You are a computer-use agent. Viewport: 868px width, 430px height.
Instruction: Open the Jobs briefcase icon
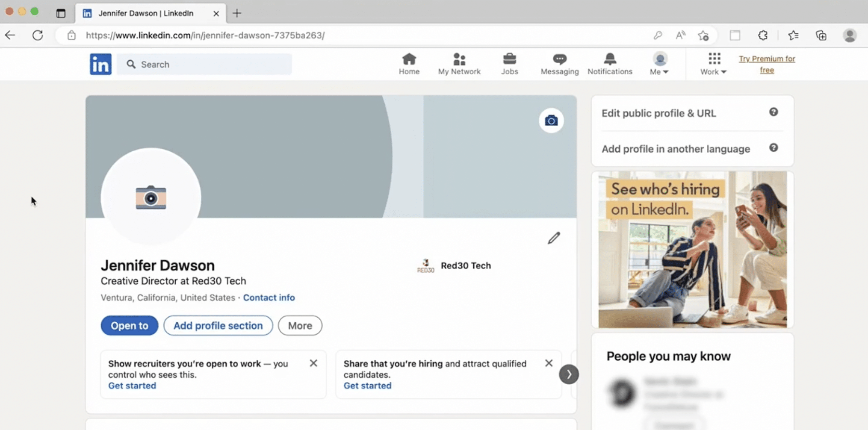point(509,64)
